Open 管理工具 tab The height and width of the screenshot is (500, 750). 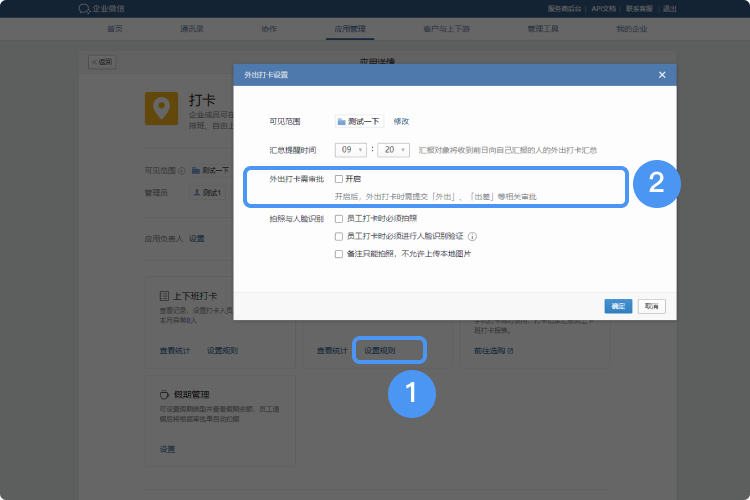coord(543,29)
